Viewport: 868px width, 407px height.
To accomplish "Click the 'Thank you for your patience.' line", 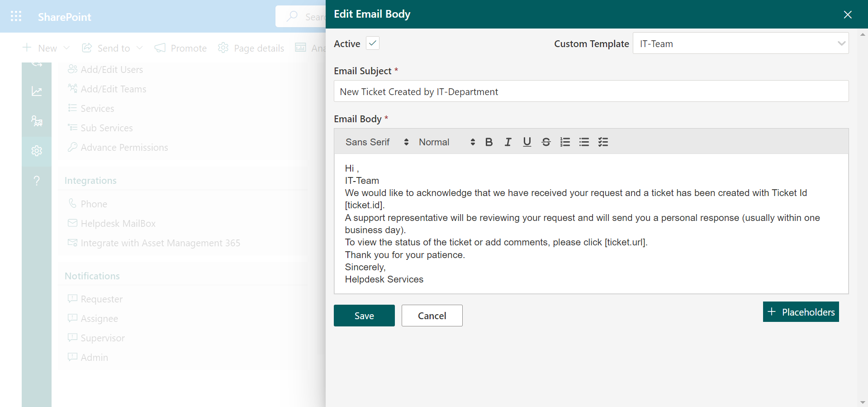I will [405, 255].
